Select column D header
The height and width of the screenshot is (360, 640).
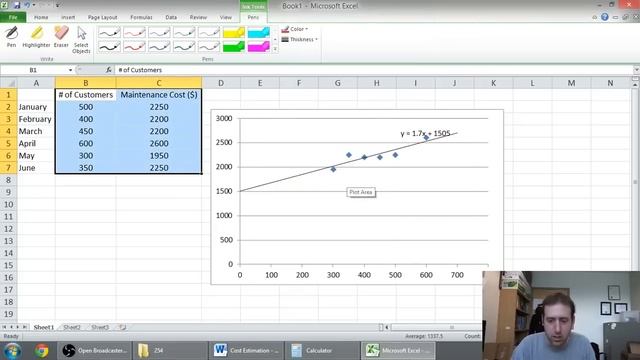[221, 83]
